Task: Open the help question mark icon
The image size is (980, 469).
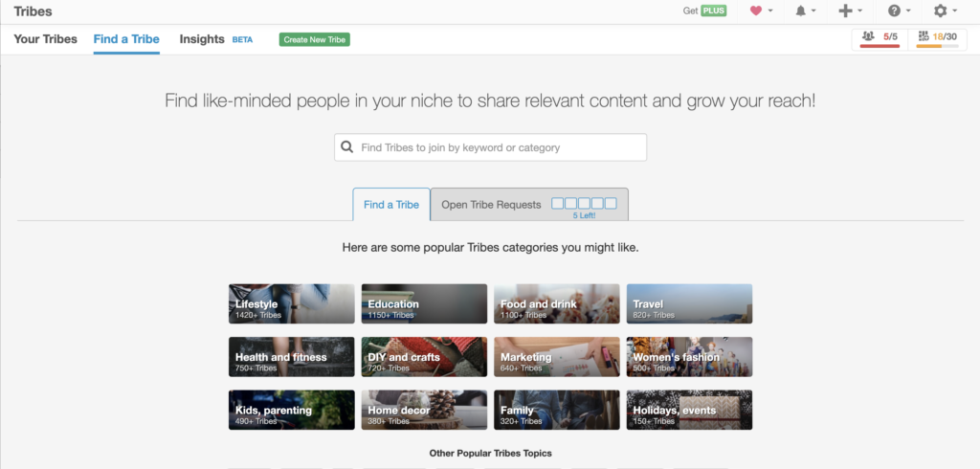Action: pos(895,11)
